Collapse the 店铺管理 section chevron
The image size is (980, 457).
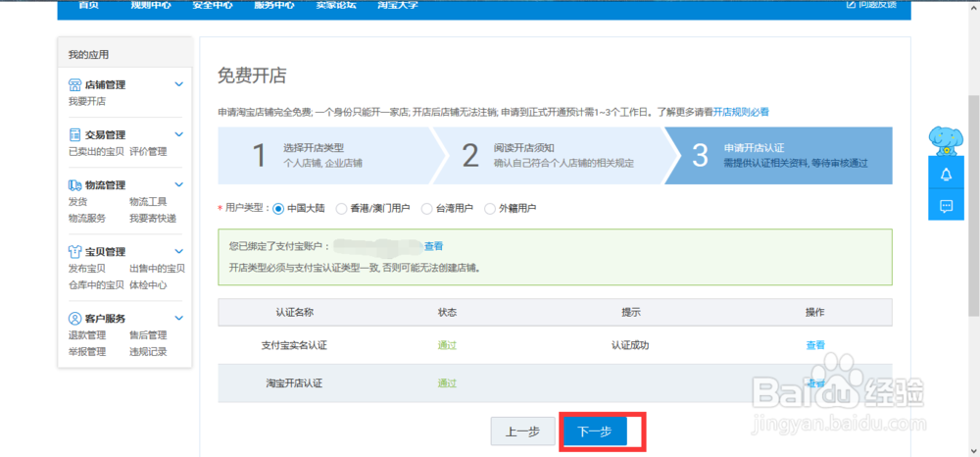click(x=178, y=84)
